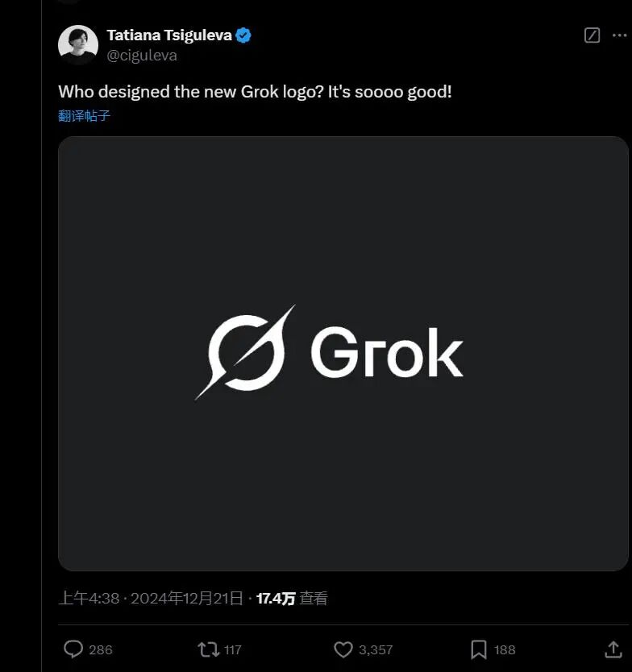The width and height of the screenshot is (632, 672).
Task: Open the @ciguleva handle link
Action: click(142, 56)
